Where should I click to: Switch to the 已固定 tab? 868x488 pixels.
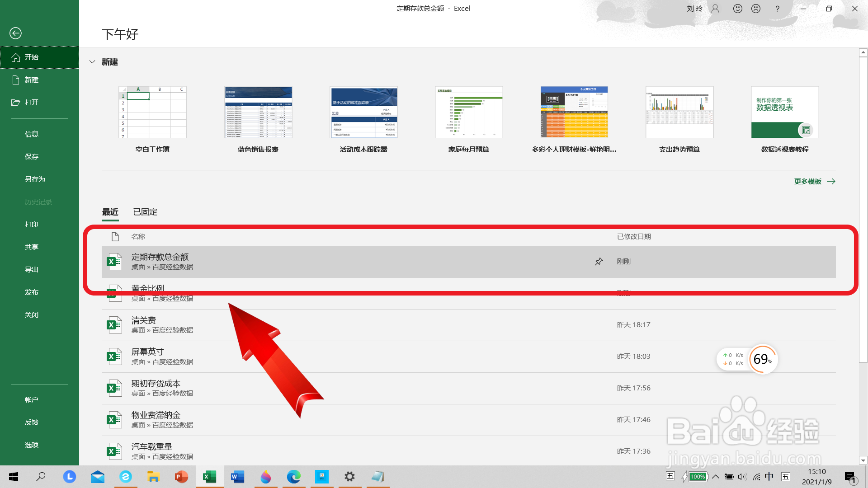click(x=145, y=212)
